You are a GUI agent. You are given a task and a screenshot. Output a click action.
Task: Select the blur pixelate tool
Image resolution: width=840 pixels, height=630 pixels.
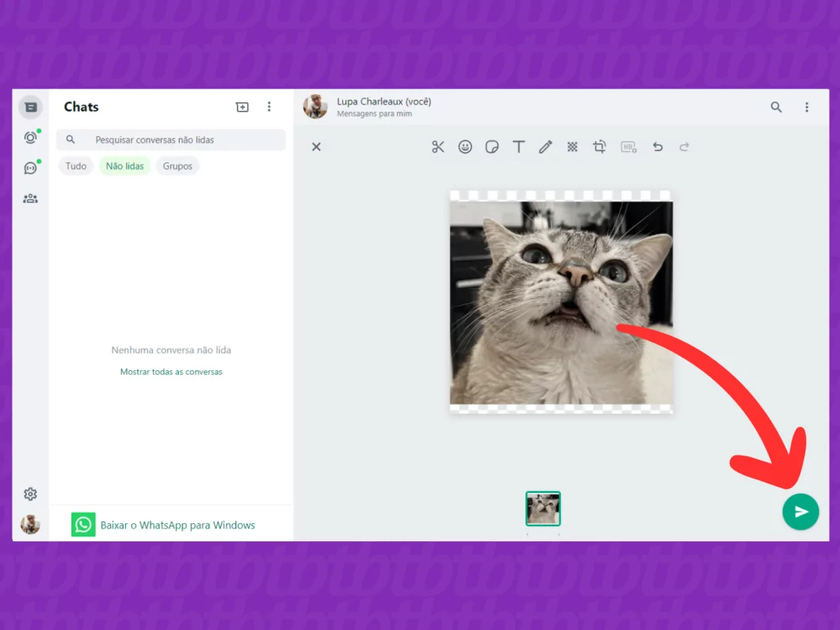[572, 147]
